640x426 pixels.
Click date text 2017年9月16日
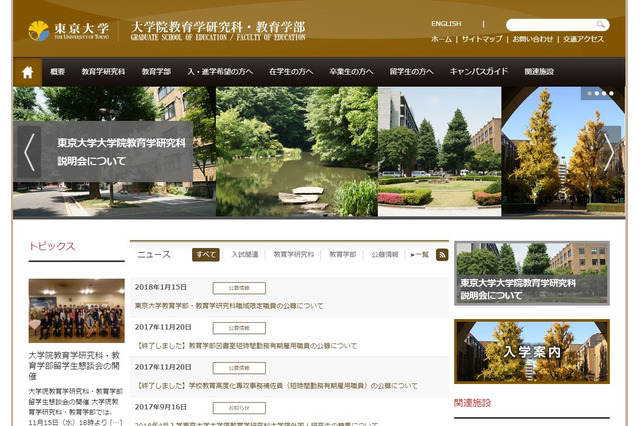(x=160, y=407)
